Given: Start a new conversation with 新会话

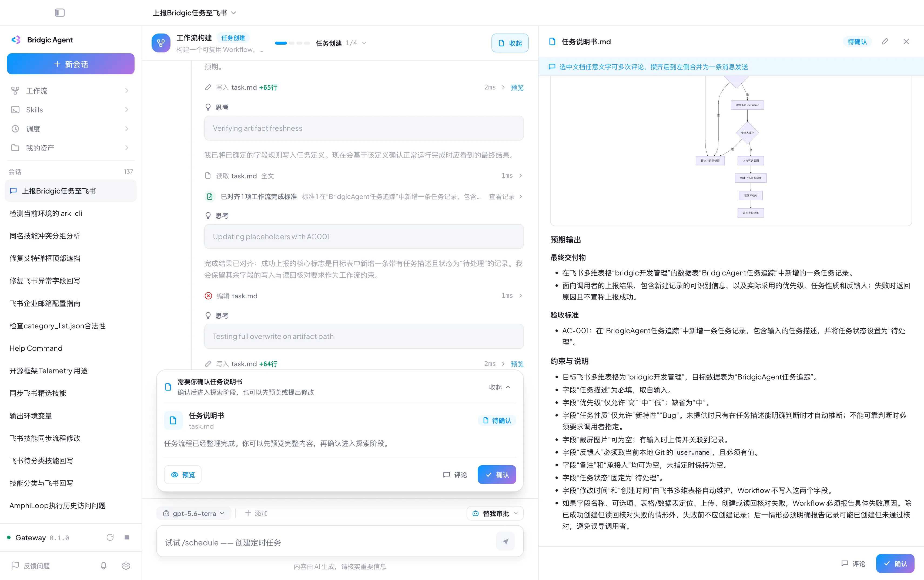Looking at the screenshot, I should [71, 64].
